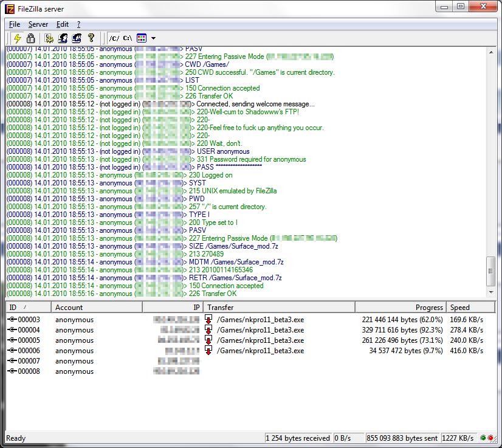This screenshot has width=502, height=448.
Task: Click the colored grid sorting icon
Action: click(x=142, y=38)
